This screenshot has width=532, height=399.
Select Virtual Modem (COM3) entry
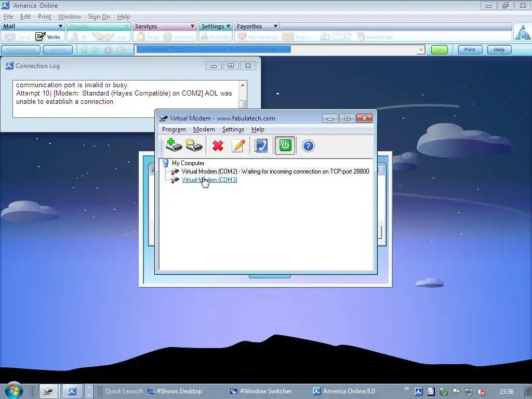coord(209,180)
